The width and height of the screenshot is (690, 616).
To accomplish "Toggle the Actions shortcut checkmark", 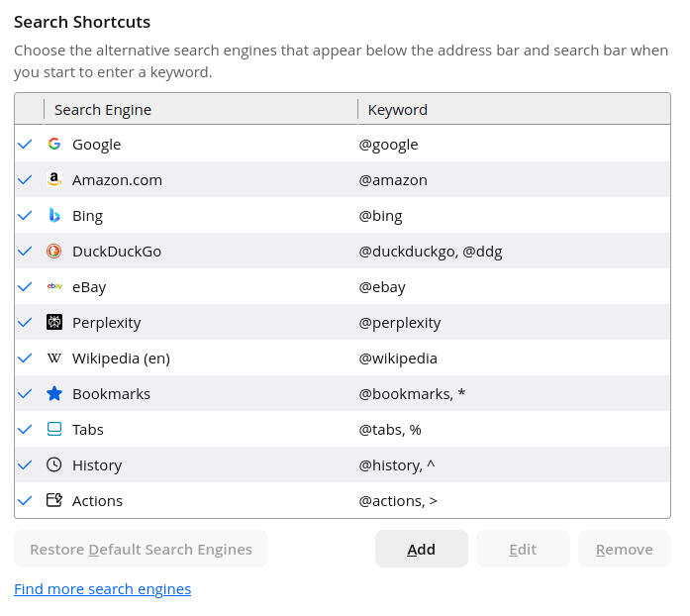I will click(25, 501).
